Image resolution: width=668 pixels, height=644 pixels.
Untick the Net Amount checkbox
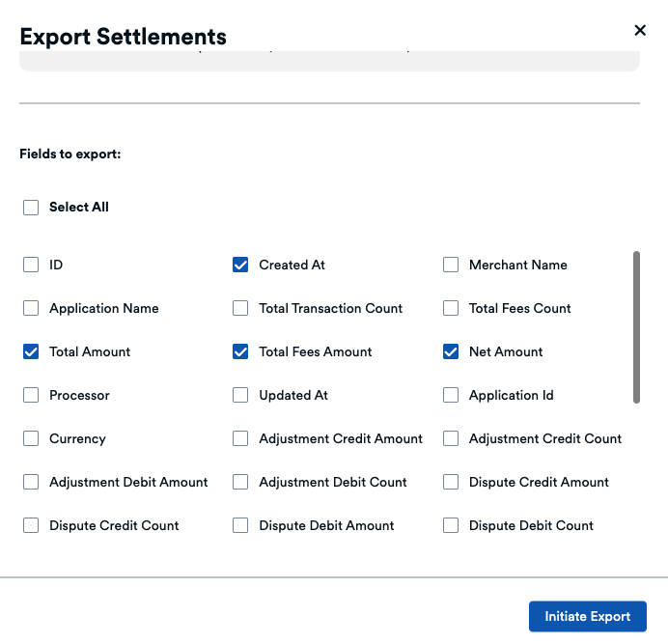[451, 351]
